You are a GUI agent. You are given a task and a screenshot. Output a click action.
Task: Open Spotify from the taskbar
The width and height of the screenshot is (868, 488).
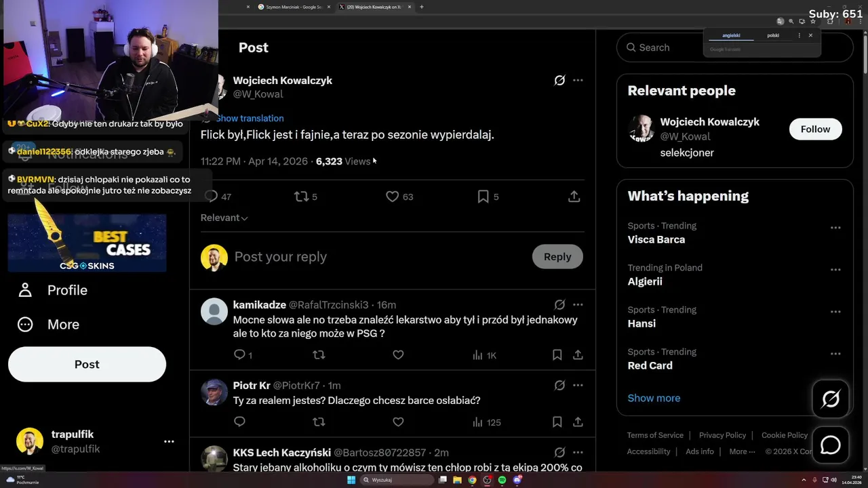(502, 480)
